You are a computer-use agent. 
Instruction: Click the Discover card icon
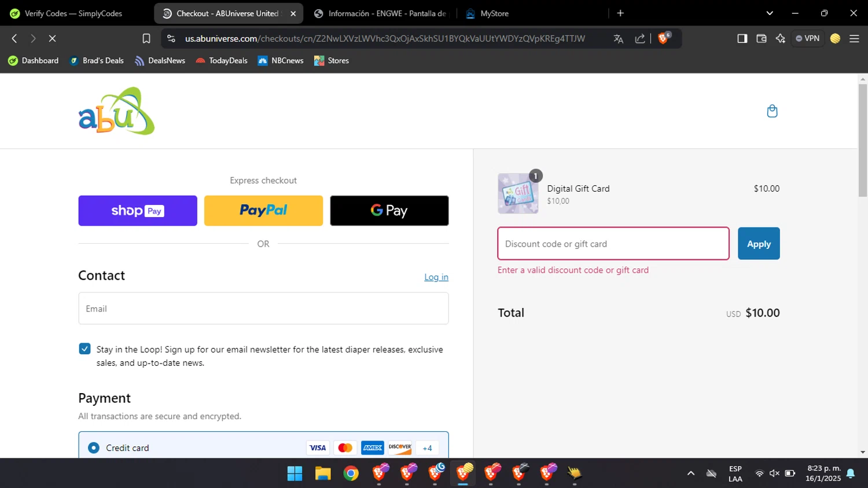click(x=400, y=447)
